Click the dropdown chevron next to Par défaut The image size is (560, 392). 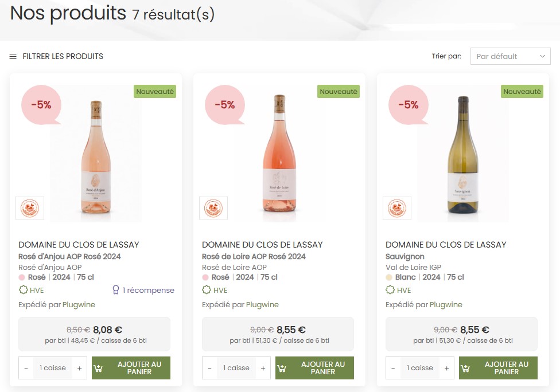tap(542, 56)
